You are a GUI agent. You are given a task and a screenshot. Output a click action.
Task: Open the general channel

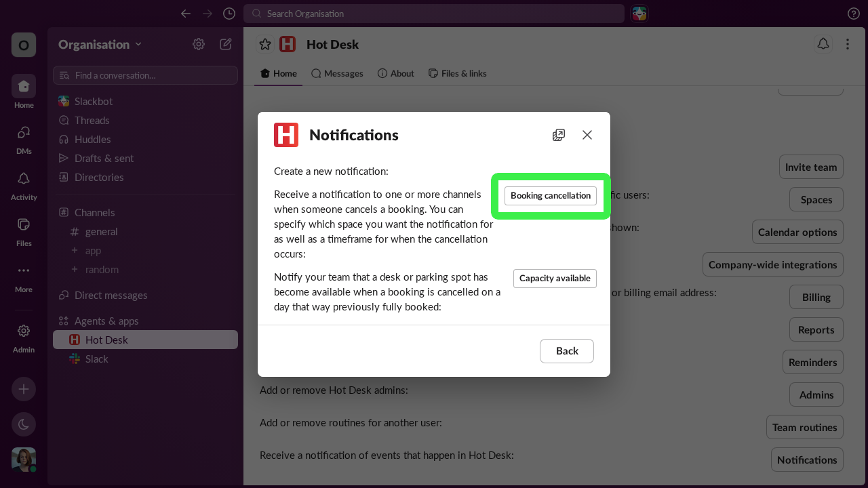145,231
